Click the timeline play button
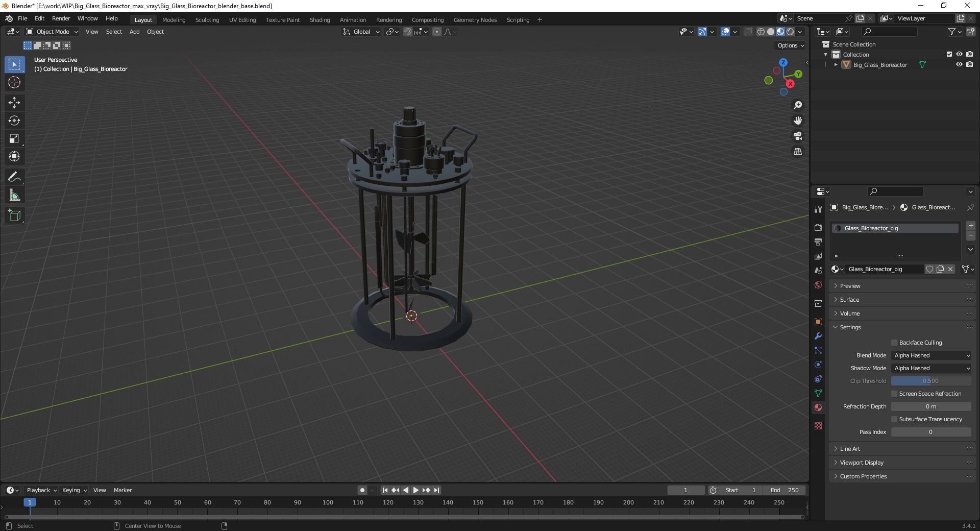This screenshot has width=980, height=531. coord(416,490)
